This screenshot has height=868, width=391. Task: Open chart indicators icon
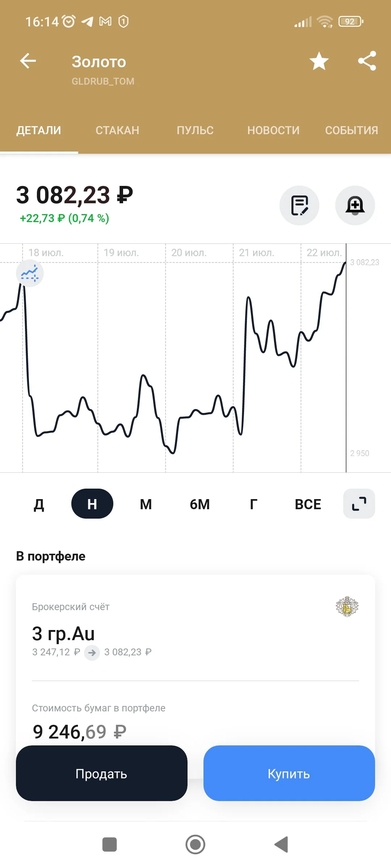click(x=30, y=273)
